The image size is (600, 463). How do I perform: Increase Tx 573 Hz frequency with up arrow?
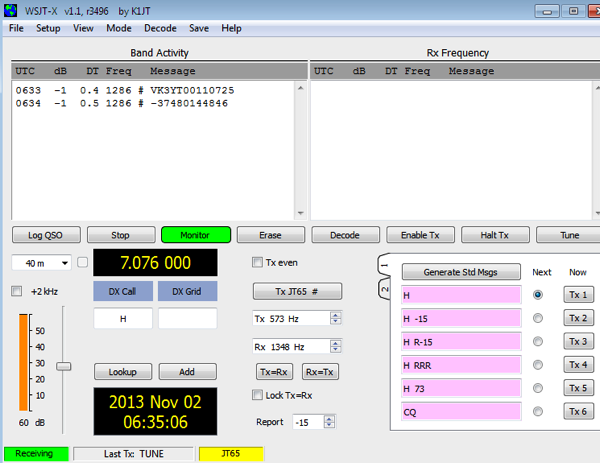click(336, 315)
